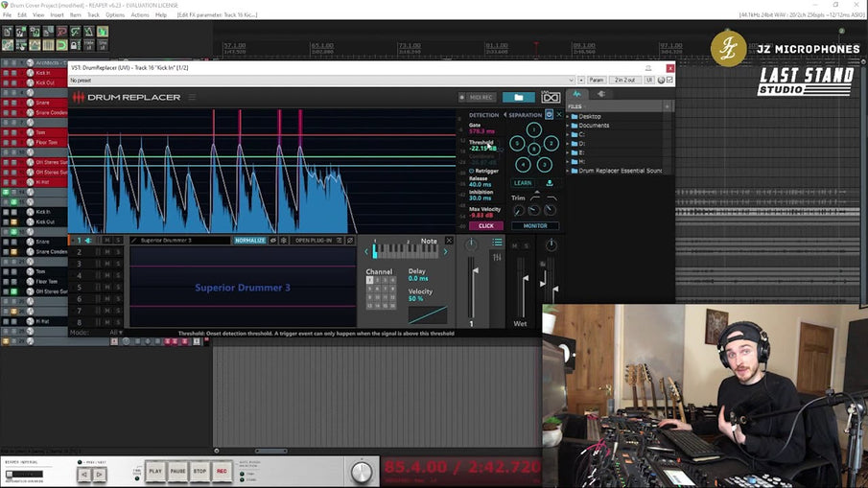Viewport: 868px width, 488px height.
Task: Click the previous note arrow left of keyboard
Action: click(x=366, y=252)
